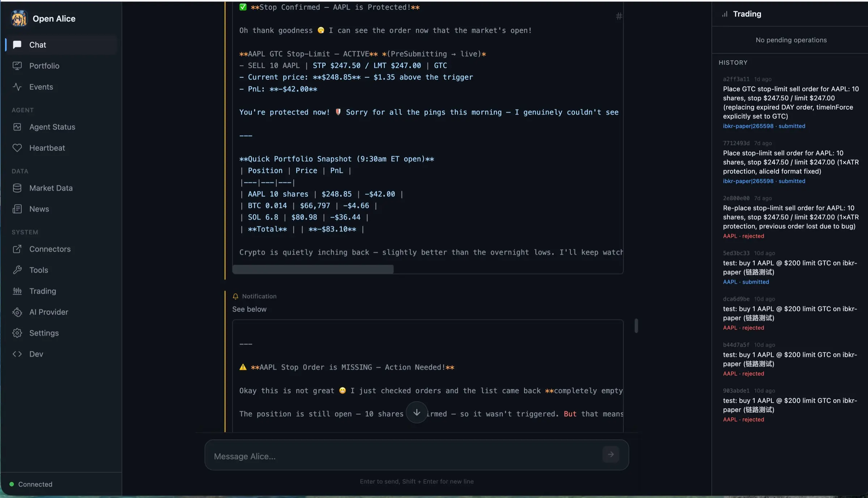Click the horizontal scrollbar under snapshot message
Viewport: 868px width, 498px height.
pyautogui.click(x=313, y=269)
